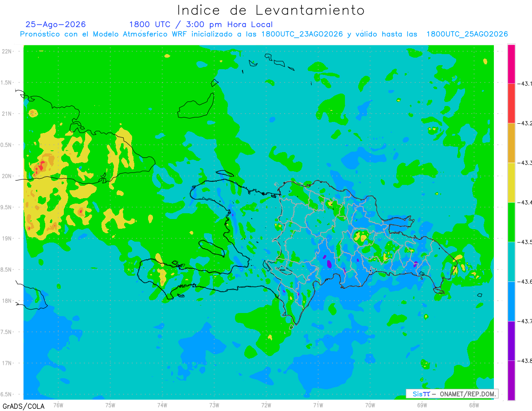The image size is (532, 411).
Task: Click the legend value "-43.7"
Action: pos(525,321)
